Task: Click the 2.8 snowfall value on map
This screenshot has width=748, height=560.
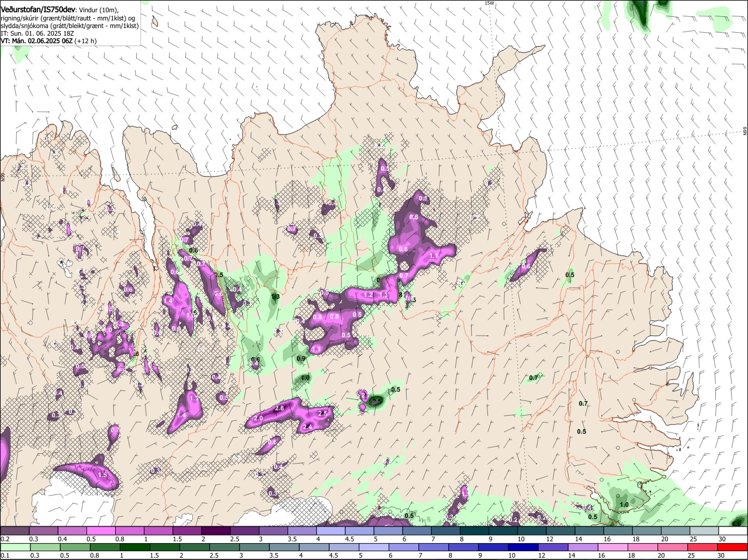Action: 279,408
